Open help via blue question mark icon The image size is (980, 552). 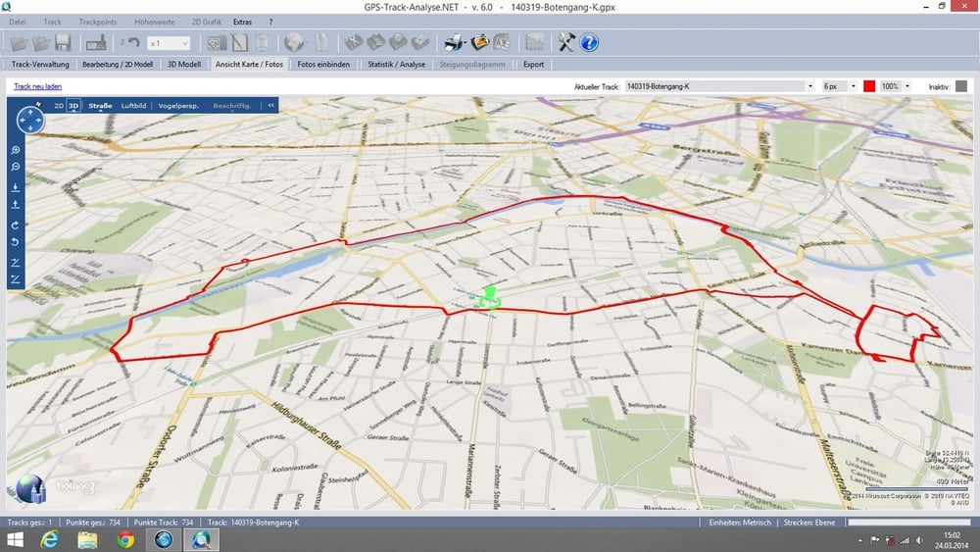pyautogui.click(x=589, y=42)
